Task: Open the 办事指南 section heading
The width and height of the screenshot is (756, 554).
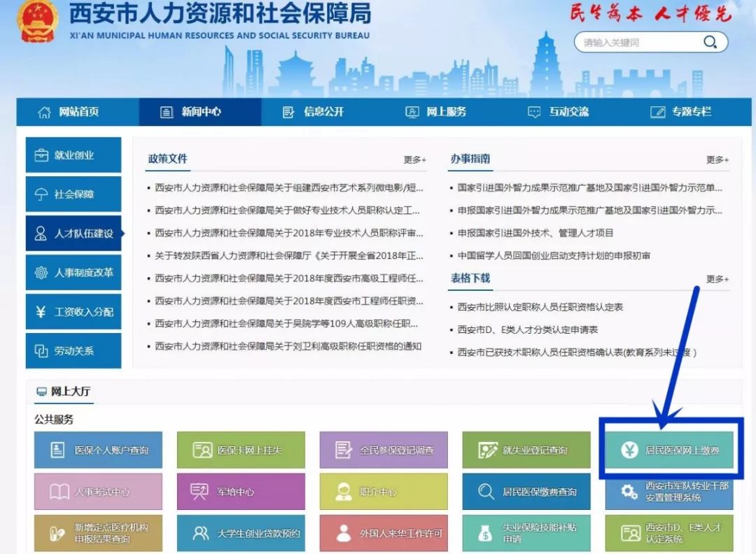Action: click(470, 159)
